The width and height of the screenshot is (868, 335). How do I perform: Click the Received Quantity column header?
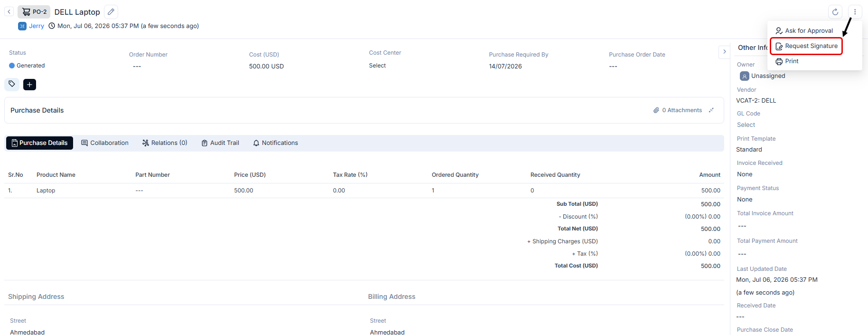tap(555, 175)
